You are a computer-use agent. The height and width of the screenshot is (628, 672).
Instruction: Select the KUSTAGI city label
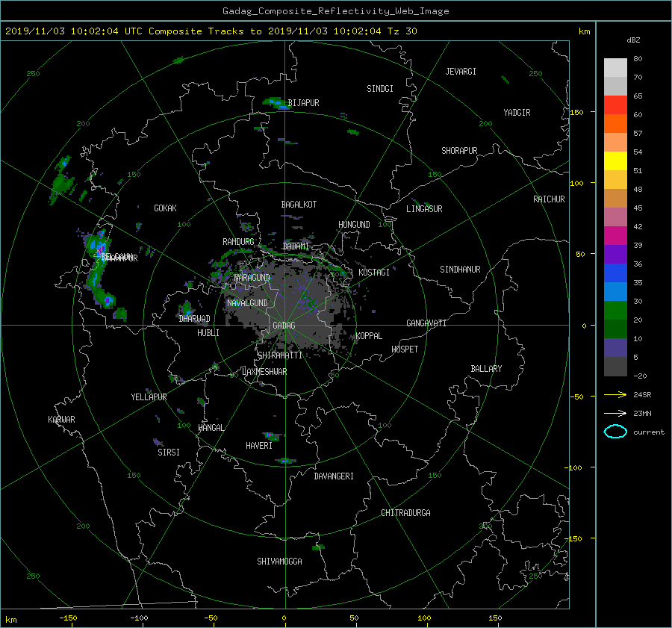click(x=374, y=273)
